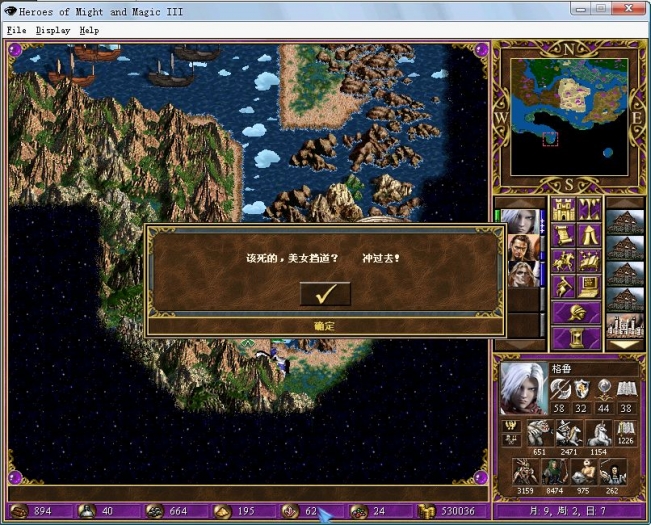Click the Move Hero horseman button

[563, 261]
